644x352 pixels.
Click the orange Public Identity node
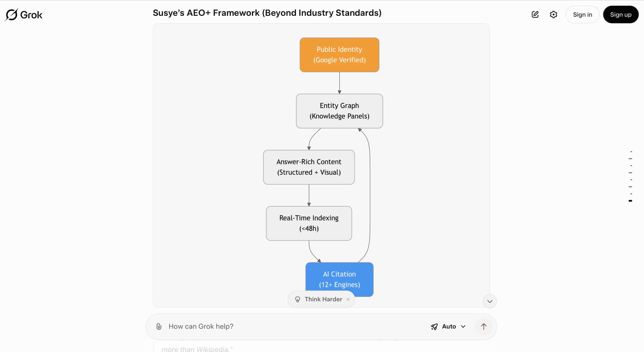tap(339, 55)
